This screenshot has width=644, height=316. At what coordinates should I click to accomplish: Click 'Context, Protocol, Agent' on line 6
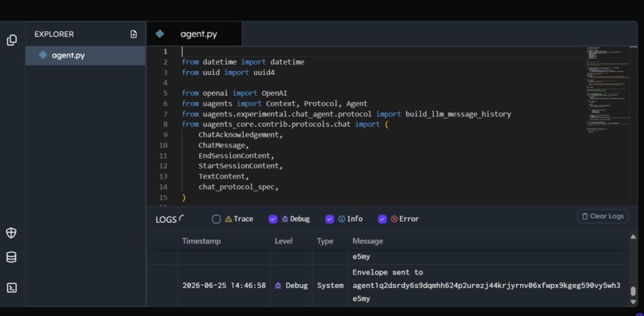tap(316, 104)
